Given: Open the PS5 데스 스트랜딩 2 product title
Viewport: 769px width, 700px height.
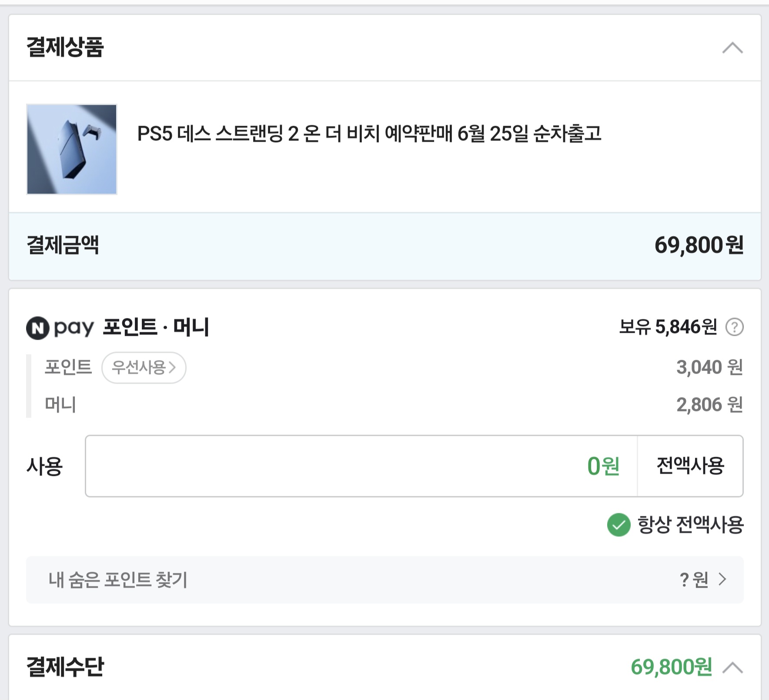Looking at the screenshot, I should [x=369, y=134].
